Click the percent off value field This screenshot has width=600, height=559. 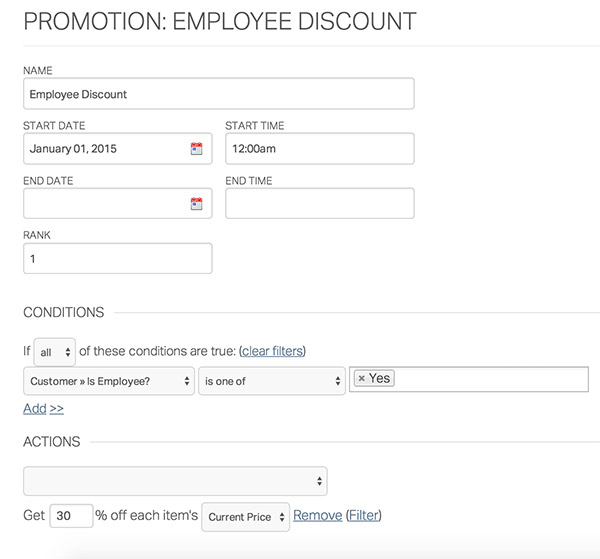70,516
